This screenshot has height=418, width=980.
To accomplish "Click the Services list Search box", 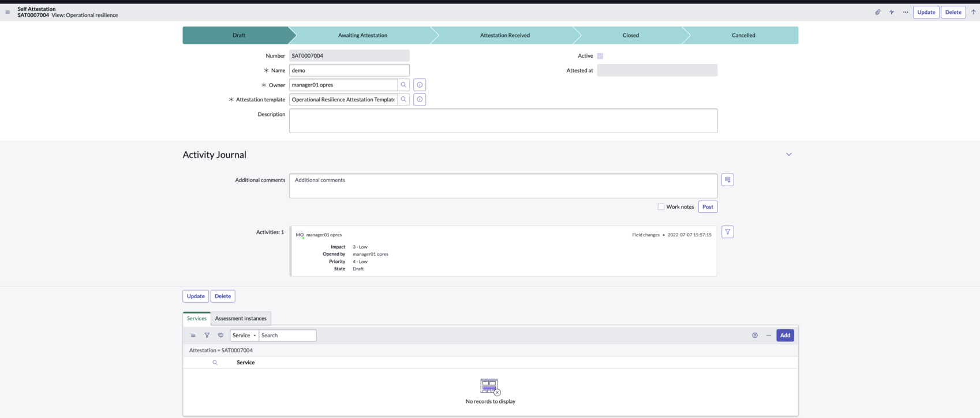I will [287, 336].
